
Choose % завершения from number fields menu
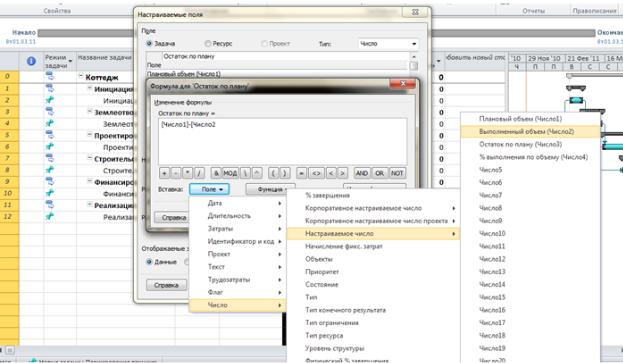(x=373, y=195)
